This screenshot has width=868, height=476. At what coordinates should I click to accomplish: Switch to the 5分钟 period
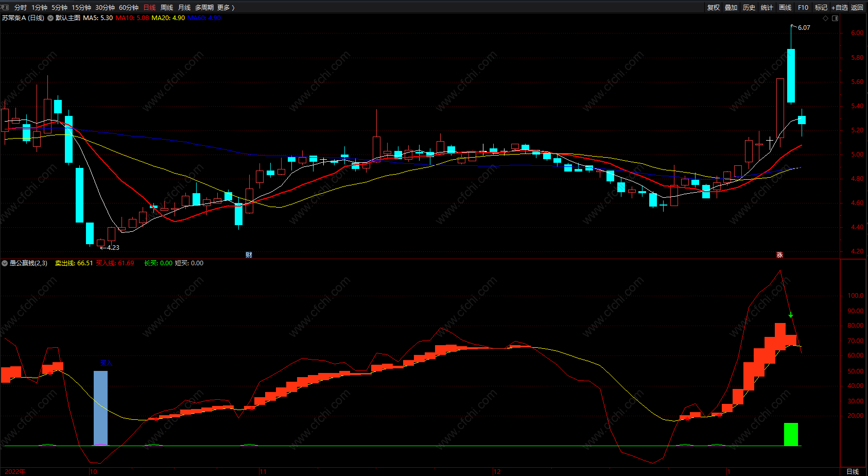(59, 7)
